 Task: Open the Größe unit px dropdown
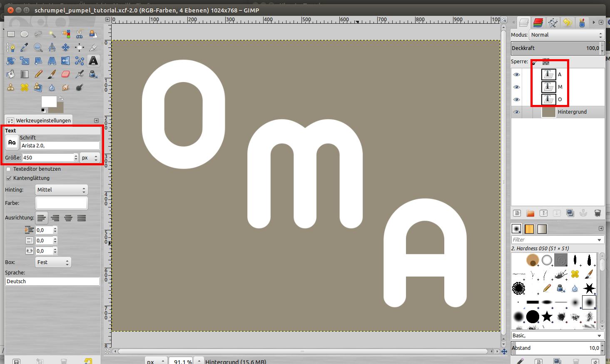coord(90,158)
